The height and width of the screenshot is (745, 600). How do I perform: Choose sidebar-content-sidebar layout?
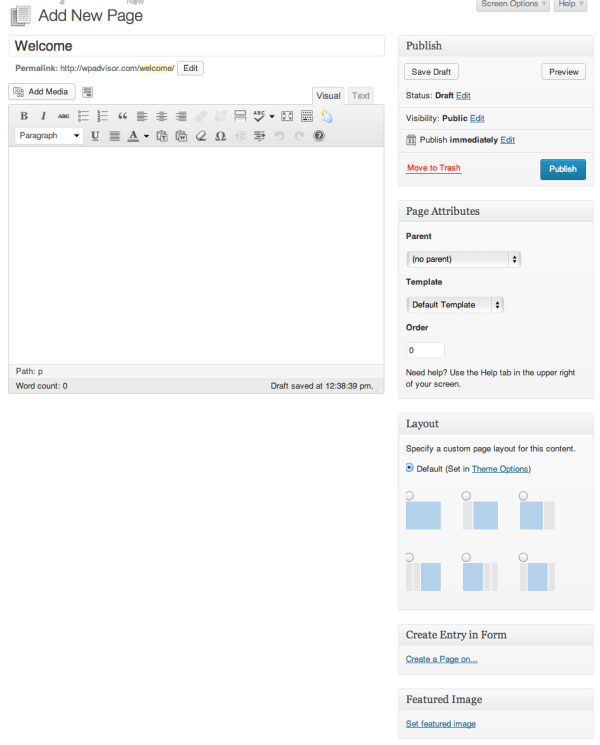523,557
